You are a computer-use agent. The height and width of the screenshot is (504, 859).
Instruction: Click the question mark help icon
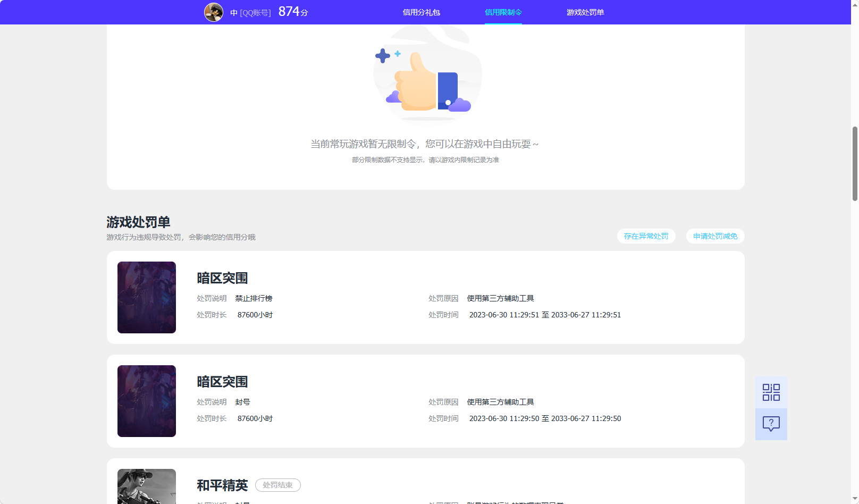771,424
